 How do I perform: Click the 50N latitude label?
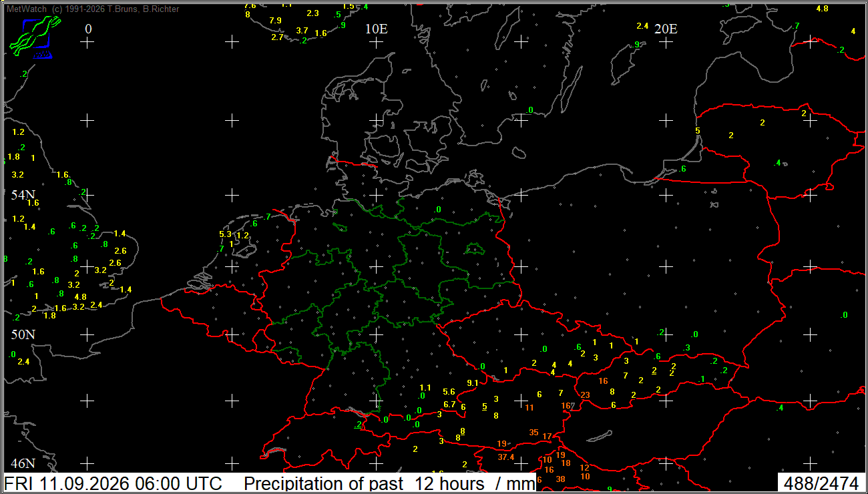click(23, 334)
